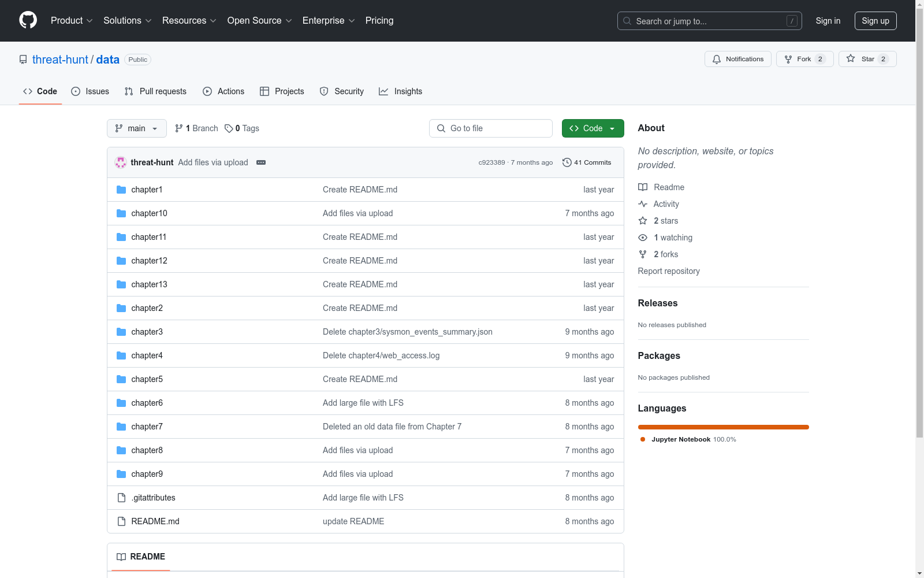Click the stars icon in About

(x=643, y=221)
